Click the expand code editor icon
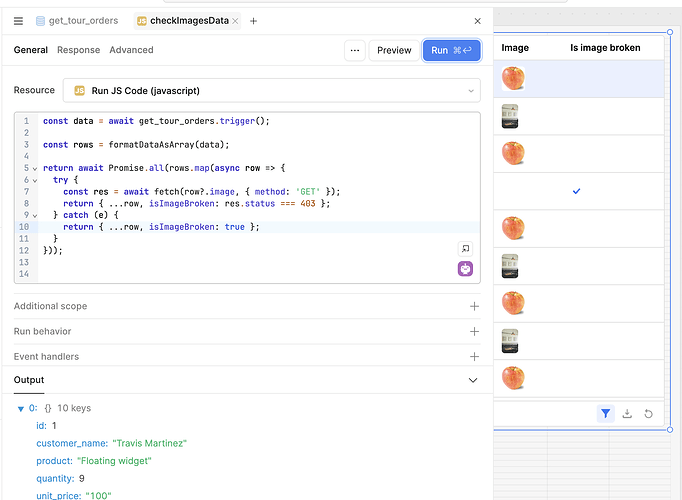Viewport: 682px width, 500px height. pyautogui.click(x=465, y=249)
